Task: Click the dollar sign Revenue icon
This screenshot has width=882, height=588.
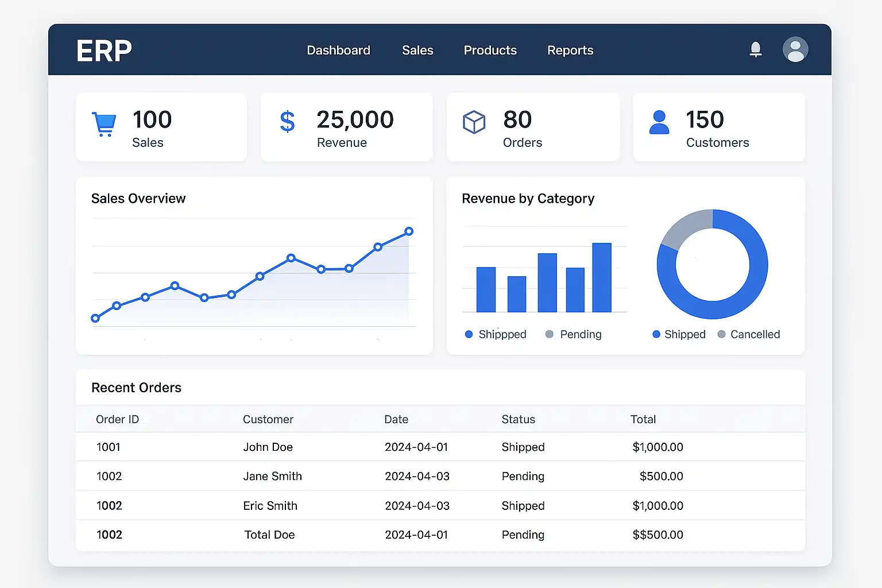Action: pos(287,122)
